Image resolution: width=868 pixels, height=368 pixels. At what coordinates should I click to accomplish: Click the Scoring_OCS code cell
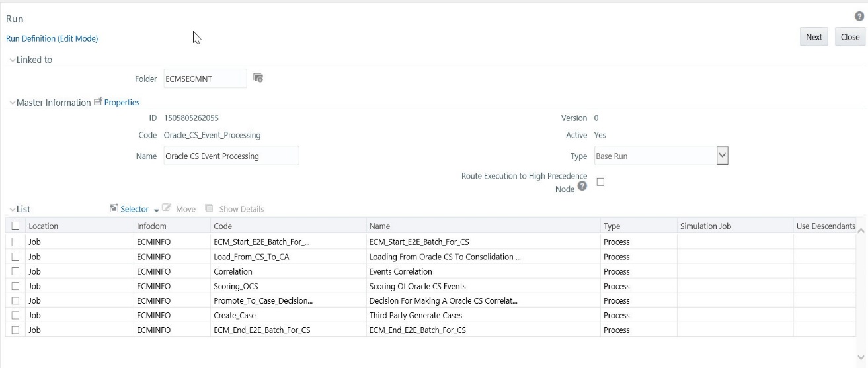(x=288, y=286)
